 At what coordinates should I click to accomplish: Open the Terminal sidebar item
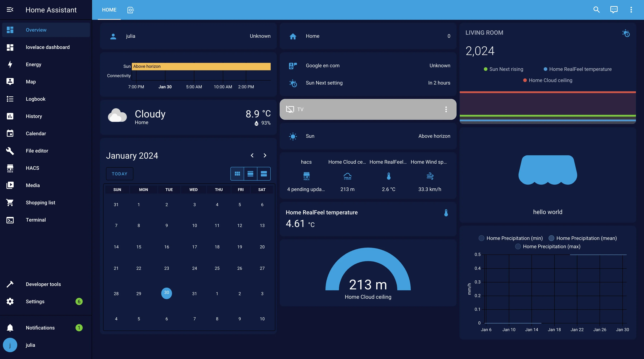[36, 220]
